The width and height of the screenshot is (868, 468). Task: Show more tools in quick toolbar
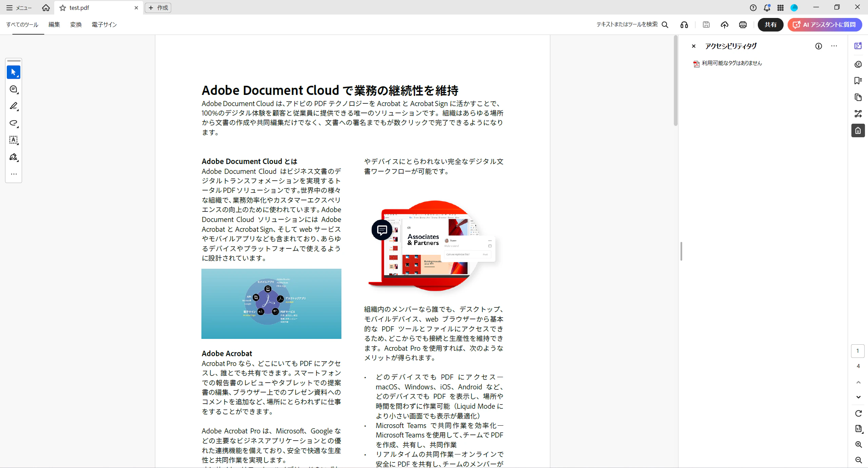click(x=14, y=174)
